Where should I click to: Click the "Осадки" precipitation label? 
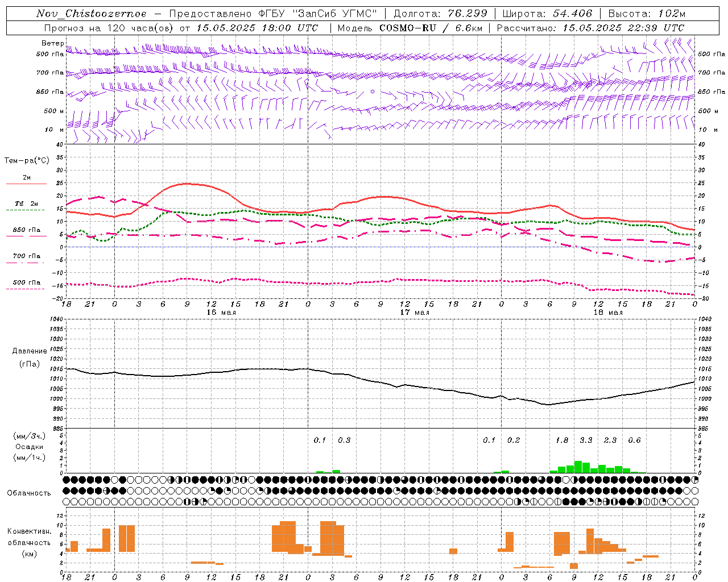point(30,447)
